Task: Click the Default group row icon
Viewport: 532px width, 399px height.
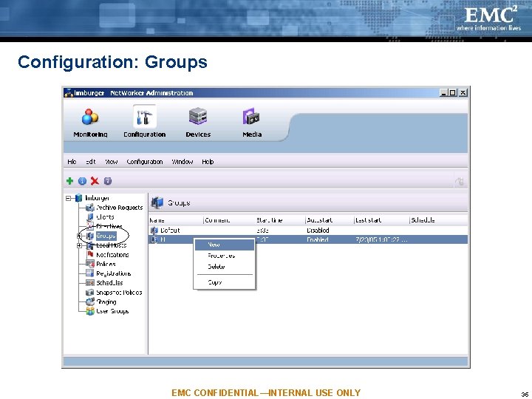Action: (x=154, y=231)
